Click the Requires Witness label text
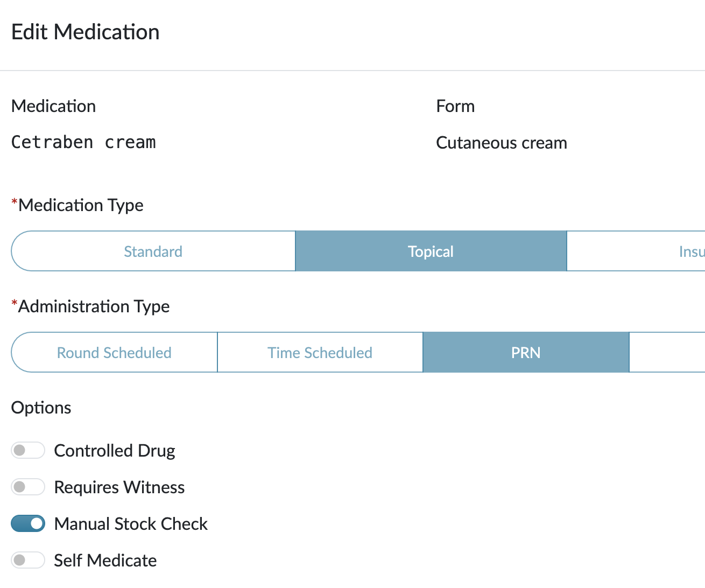Screen dimensions: 705x588 click(119, 487)
